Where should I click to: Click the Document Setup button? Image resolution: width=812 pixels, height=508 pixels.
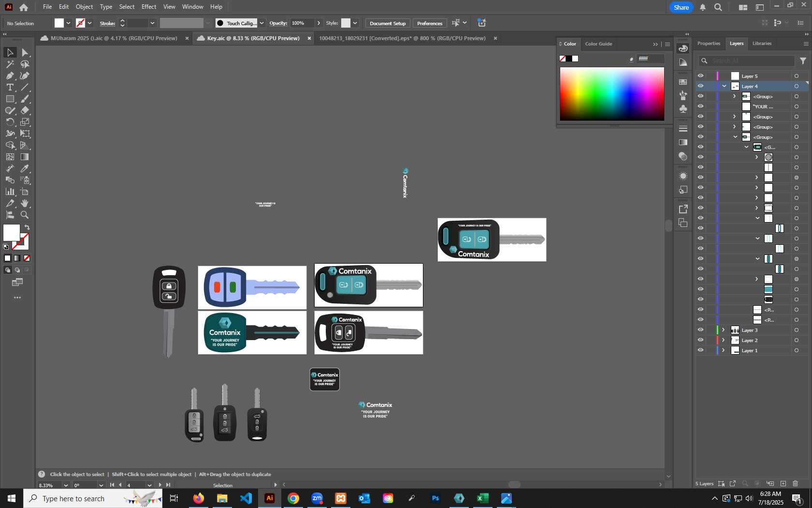[388, 23]
